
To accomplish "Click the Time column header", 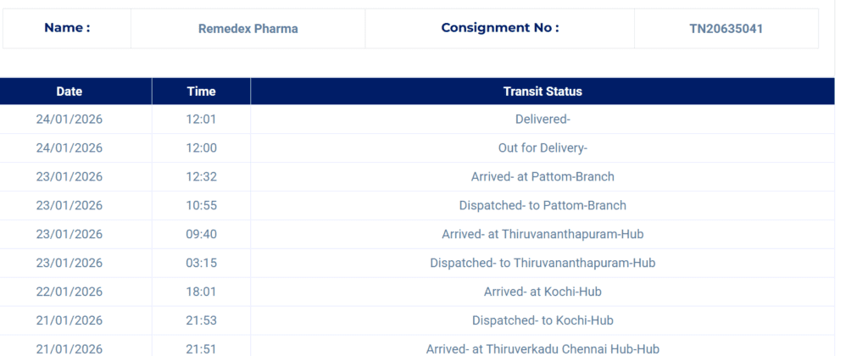I will pyautogui.click(x=201, y=92).
